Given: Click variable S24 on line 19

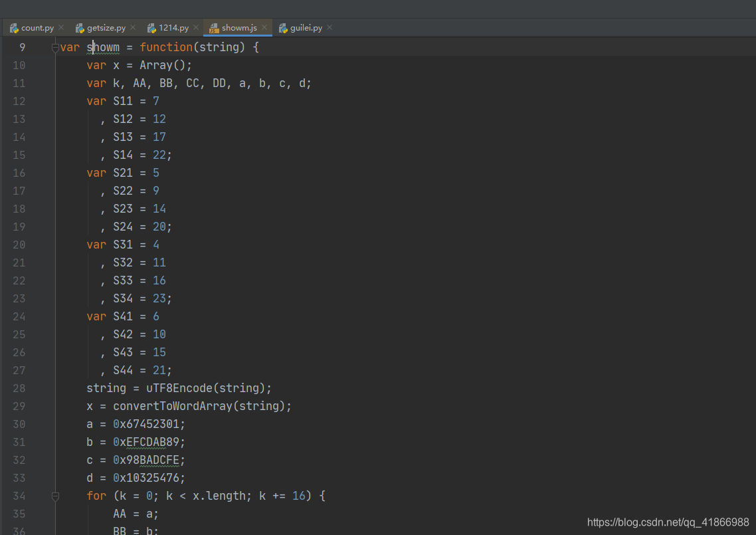Looking at the screenshot, I should (x=123, y=227).
